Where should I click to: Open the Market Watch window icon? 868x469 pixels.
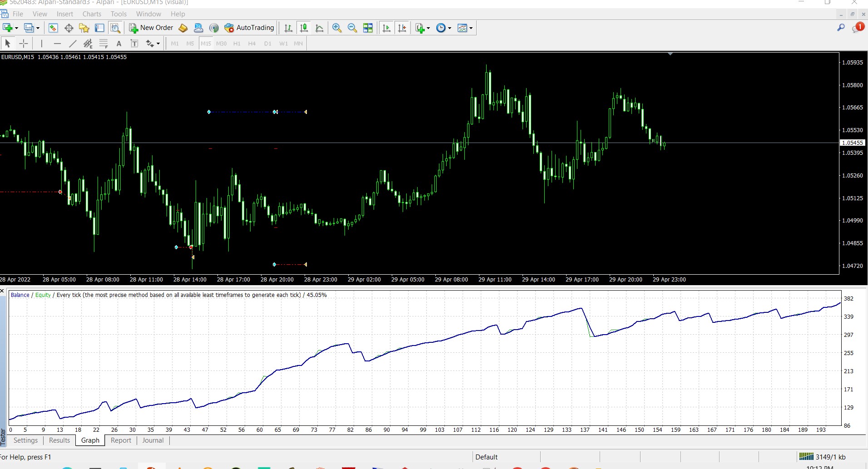[x=53, y=28]
